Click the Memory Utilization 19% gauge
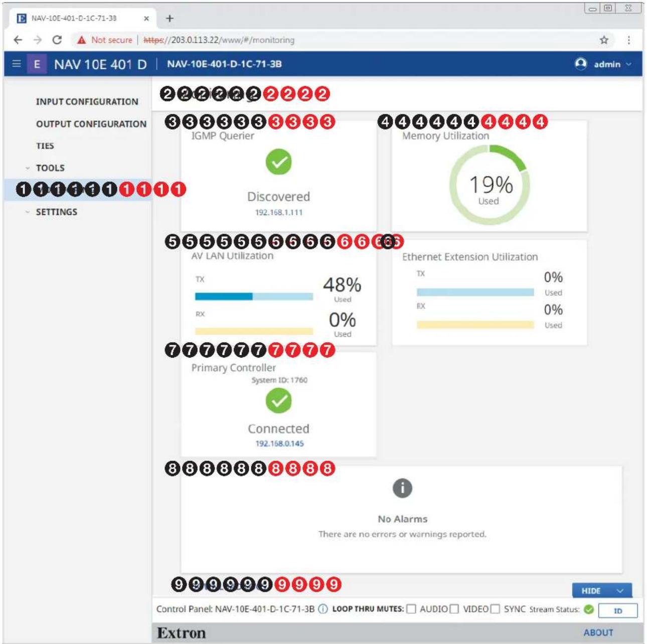 490,185
